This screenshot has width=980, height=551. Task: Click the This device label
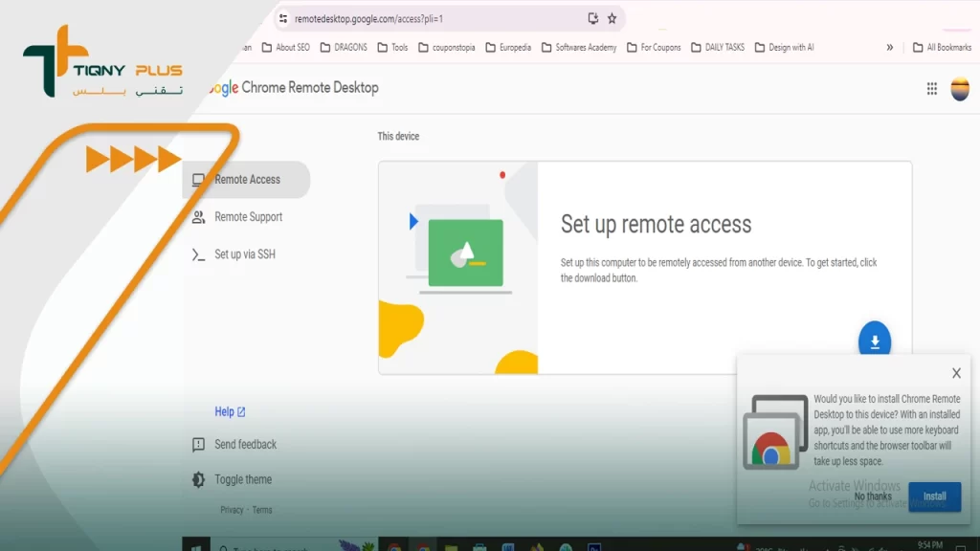click(398, 136)
